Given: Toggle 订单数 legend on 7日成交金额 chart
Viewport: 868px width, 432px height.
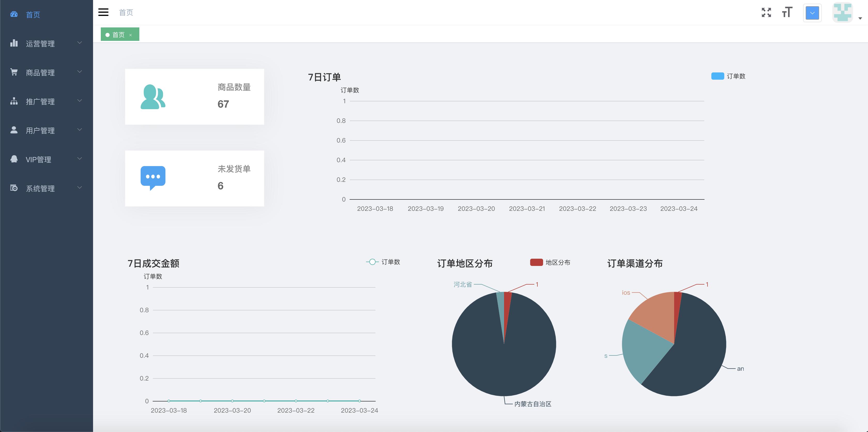Looking at the screenshot, I should click(384, 262).
